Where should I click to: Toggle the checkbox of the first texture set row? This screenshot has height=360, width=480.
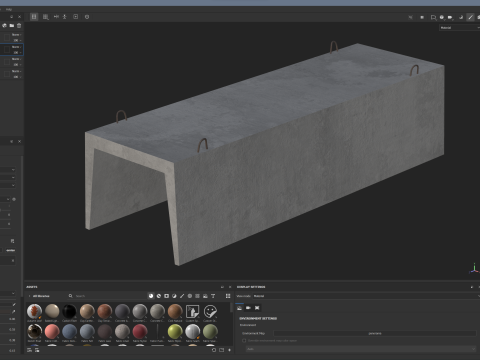tap(7, 37)
